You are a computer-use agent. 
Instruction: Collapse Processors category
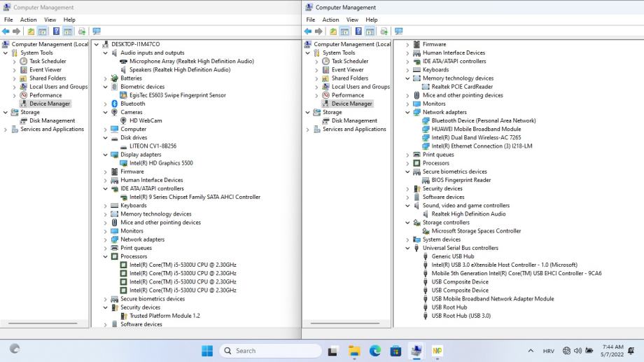pos(105,256)
